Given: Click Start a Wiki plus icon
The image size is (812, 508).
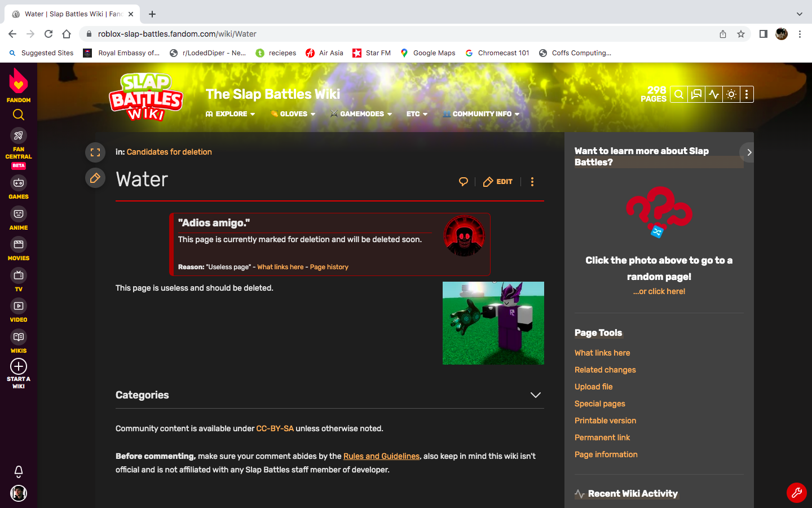Looking at the screenshot, I should [x=19, y=366].
